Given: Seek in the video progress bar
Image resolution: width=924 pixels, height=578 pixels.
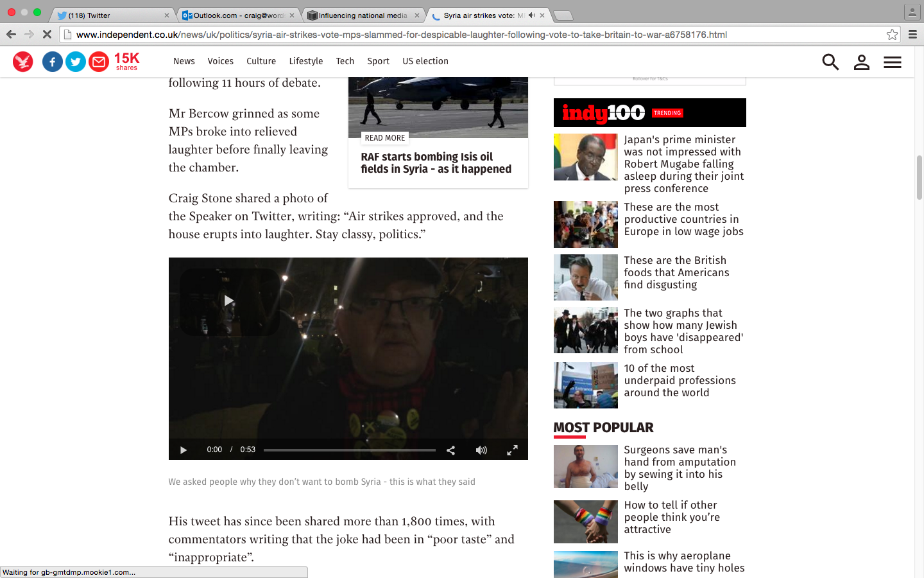Looking at the screenshot, I should pos(350,450).
